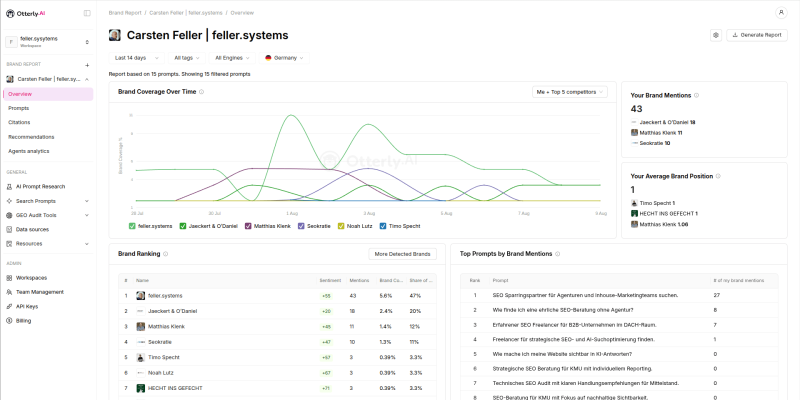Add a brand report with plus icon
This screenshot has width=800, height=400.
pyautogui.click(x=87, y=65)
